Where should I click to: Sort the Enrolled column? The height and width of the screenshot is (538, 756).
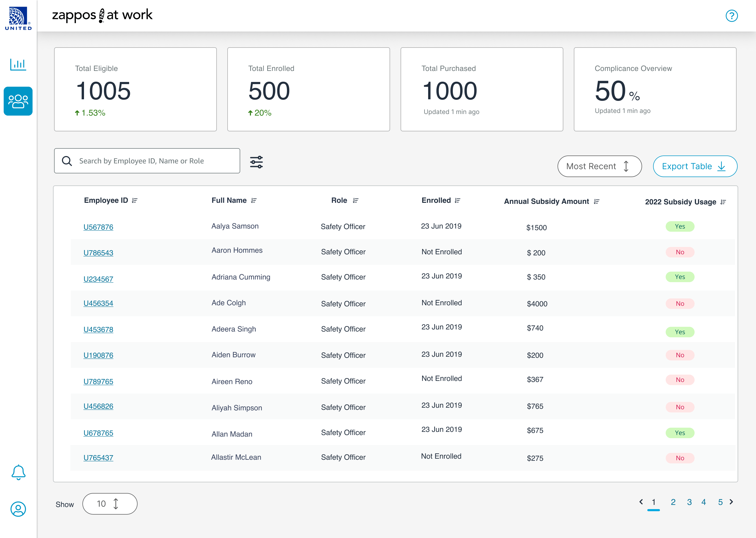pyautogui.click(x=458, y=200)
